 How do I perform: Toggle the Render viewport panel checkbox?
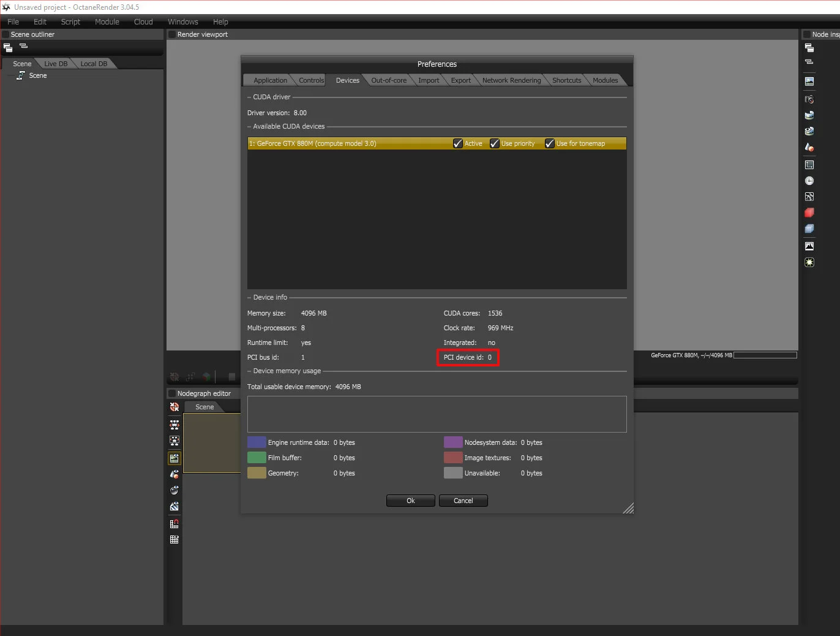[x=172, y=34]
